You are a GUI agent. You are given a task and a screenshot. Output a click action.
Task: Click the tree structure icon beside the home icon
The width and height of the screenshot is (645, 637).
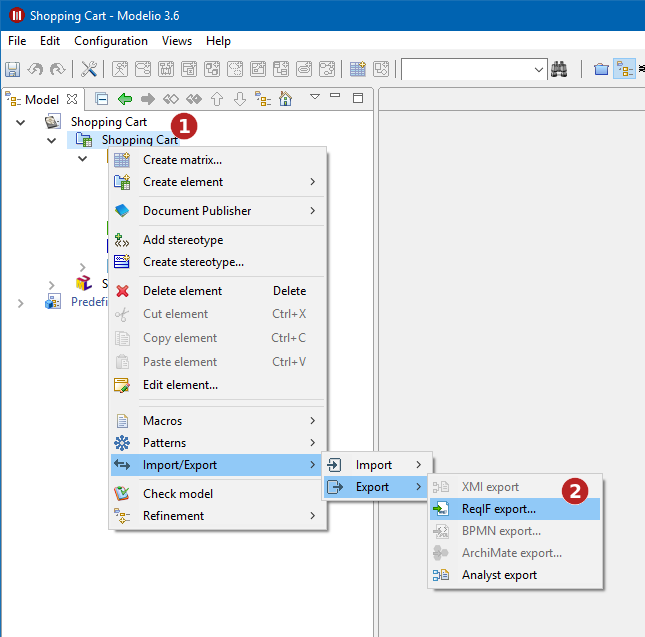[262, 99]
